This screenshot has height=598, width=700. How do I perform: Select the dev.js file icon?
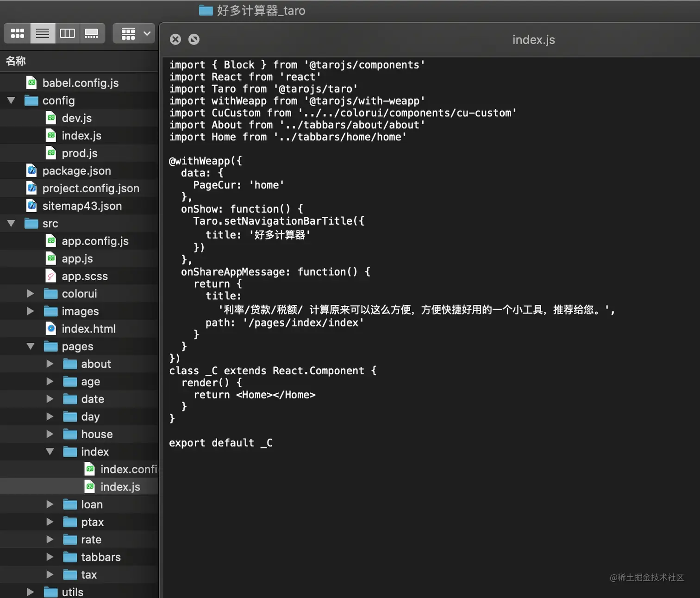click(x=51, y=118)
